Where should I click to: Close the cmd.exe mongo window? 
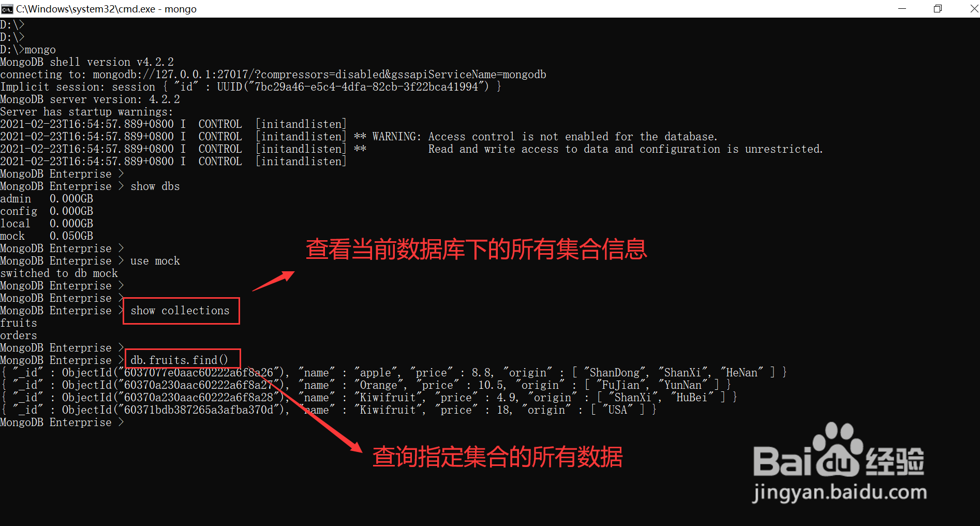tap(973, 9)
